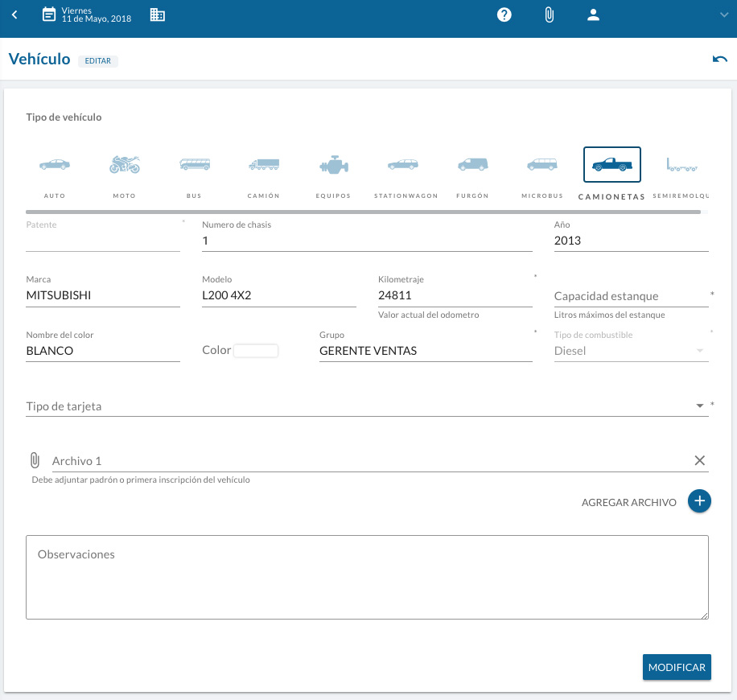Click the paperclip icon beside Archivo 1

click(x=35, y=460)
